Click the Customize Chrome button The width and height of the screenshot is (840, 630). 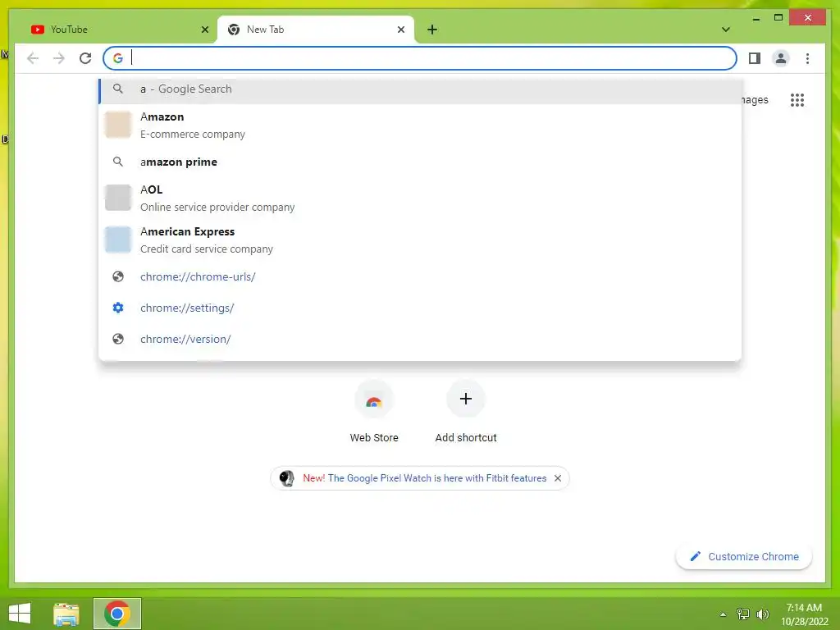click(744, 557)
